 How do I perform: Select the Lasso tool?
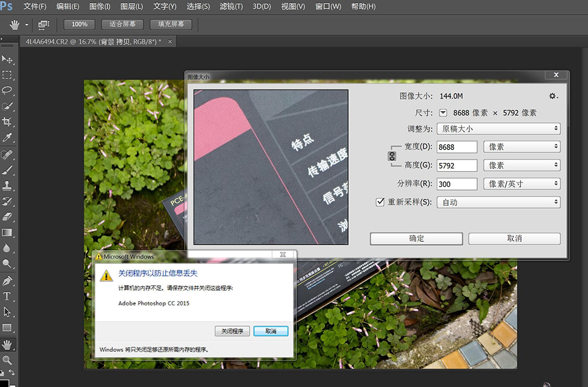7,91
